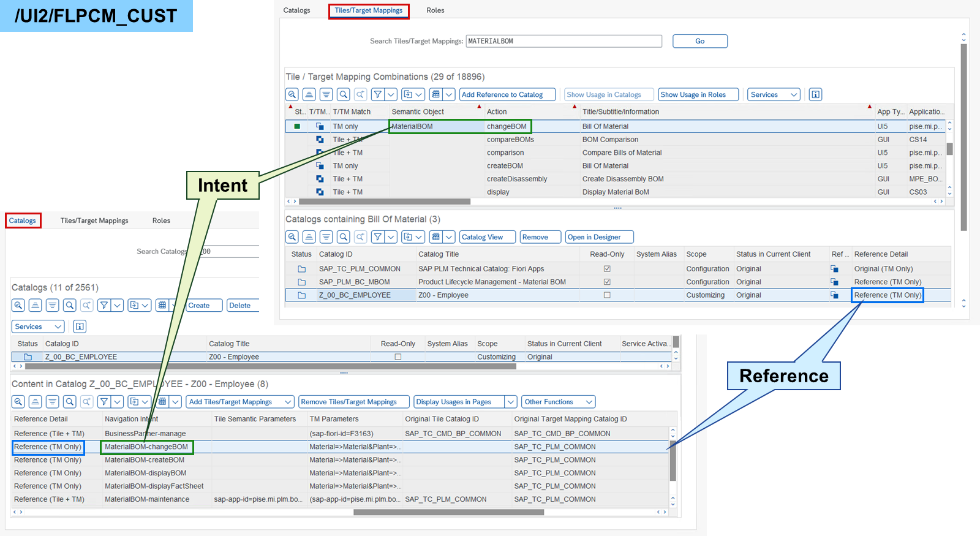This screenshot has width=980, height=536.
Task: Click Find icon in Tile/Target Mapping Combinations toolbar
Action: [344, 94]
